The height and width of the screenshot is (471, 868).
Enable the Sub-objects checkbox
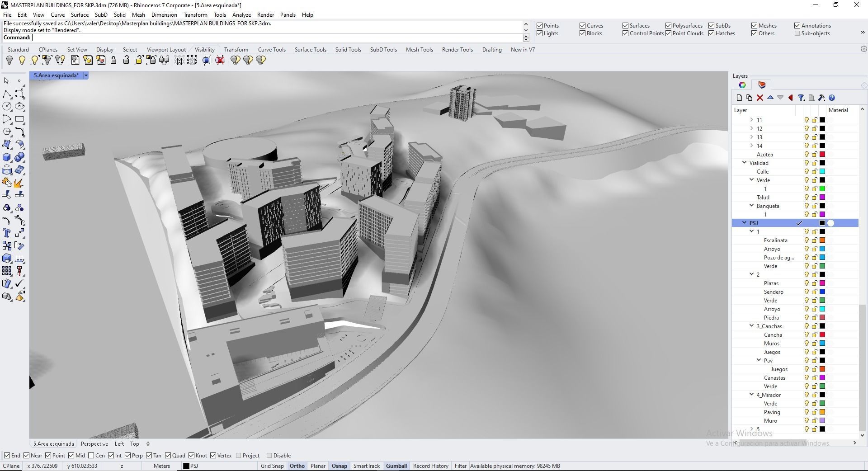click(x=797, y=33)
